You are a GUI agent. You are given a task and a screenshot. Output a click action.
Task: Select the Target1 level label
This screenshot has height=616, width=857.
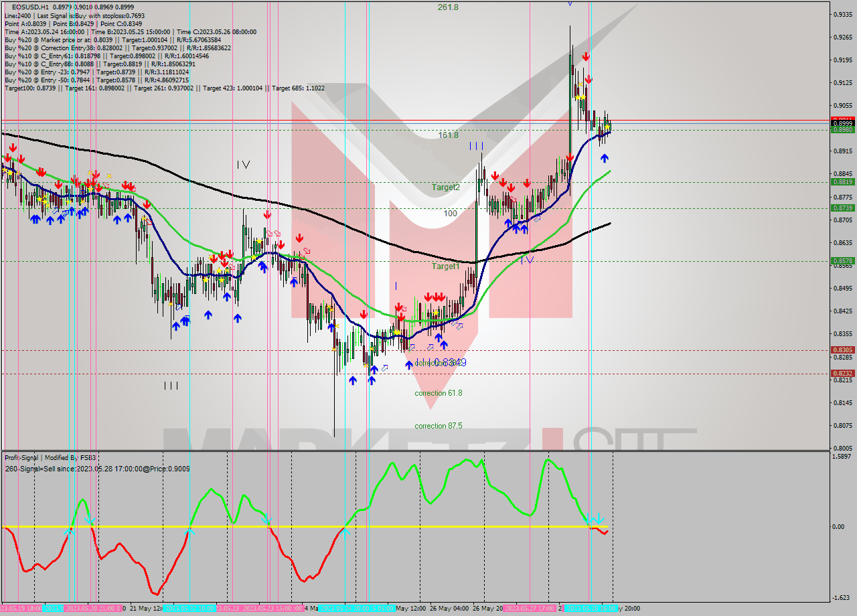tap(445, 266)
